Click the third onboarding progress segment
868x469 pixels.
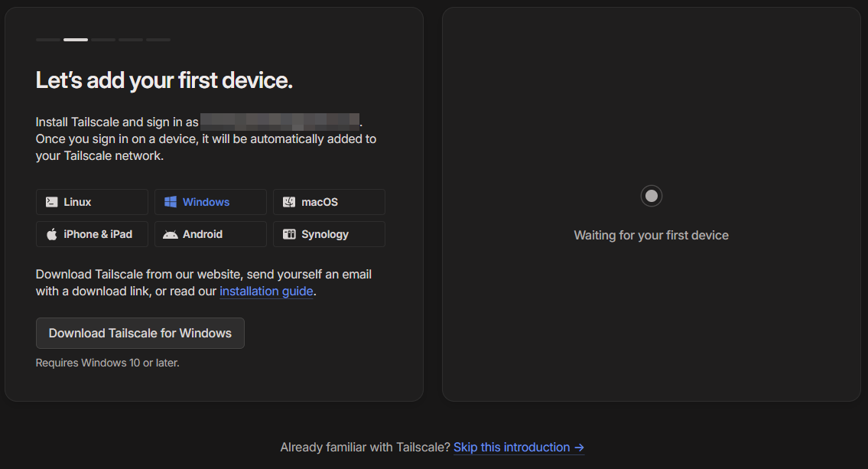(x=103, y=40)
